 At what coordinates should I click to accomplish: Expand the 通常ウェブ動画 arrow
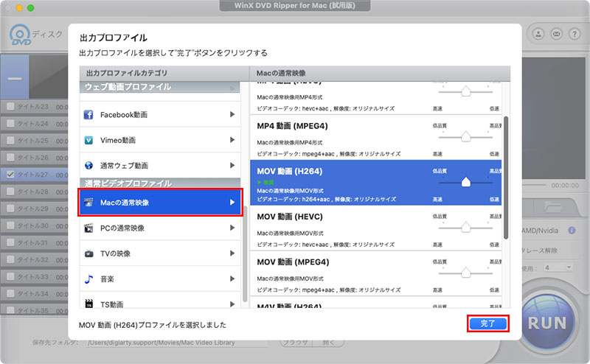pyautogui.click(x=232, y=166)
